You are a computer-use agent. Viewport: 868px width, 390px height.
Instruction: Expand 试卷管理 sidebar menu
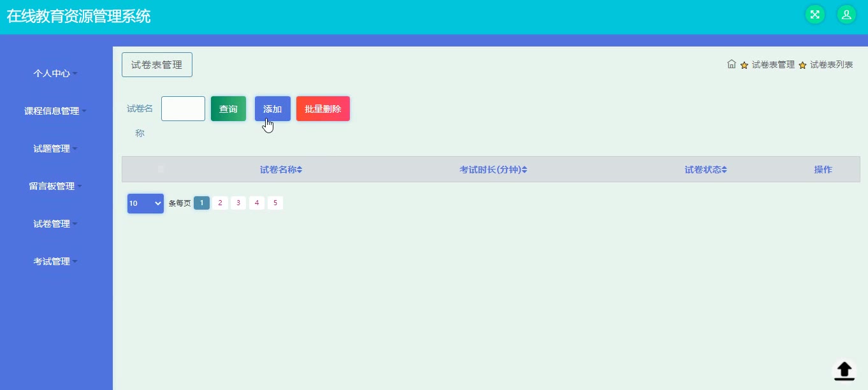(55, 224)
